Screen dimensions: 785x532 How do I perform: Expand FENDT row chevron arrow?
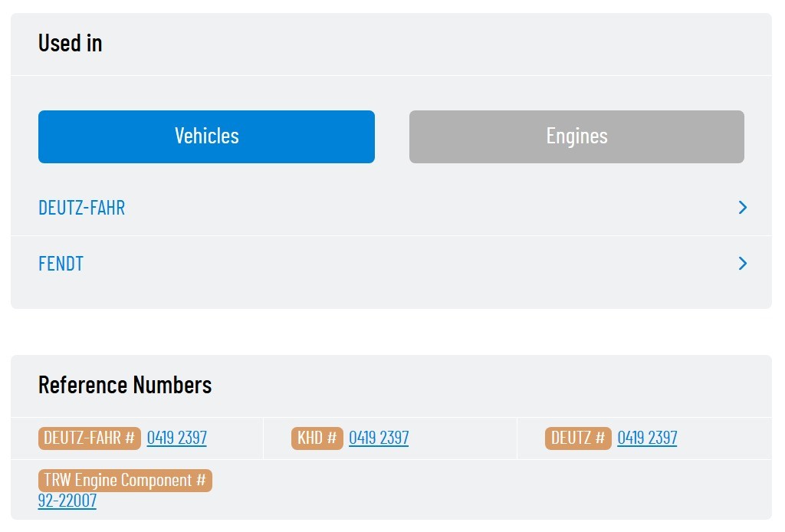(743, 264)
